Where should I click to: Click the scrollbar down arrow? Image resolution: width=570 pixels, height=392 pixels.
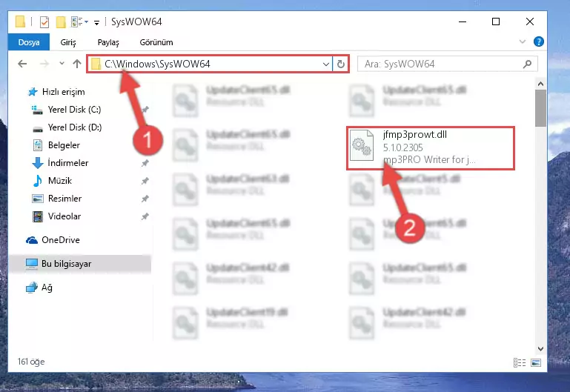(540, 349)
